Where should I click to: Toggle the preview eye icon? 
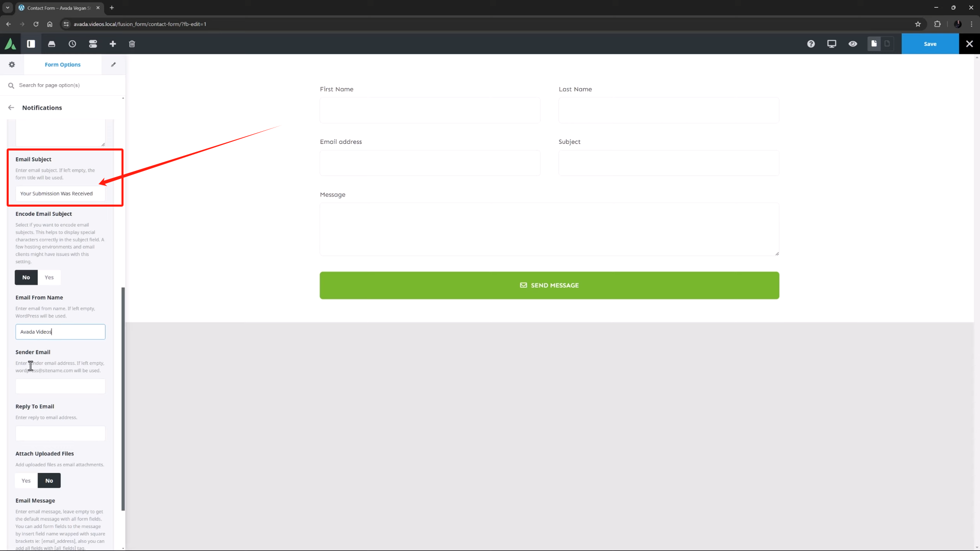pos(853,44)
